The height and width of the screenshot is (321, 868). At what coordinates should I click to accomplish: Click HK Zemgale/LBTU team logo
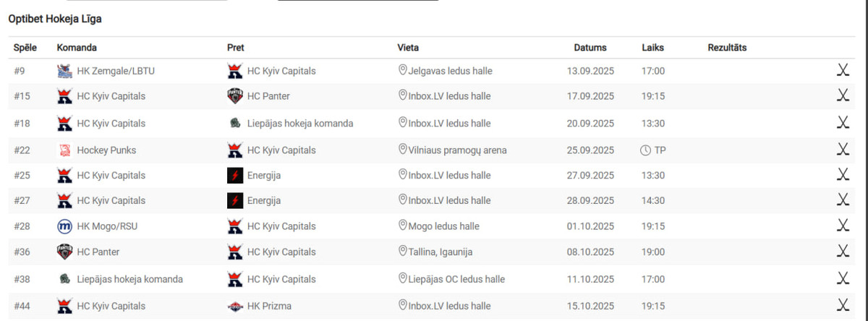[x=65, y=71]
